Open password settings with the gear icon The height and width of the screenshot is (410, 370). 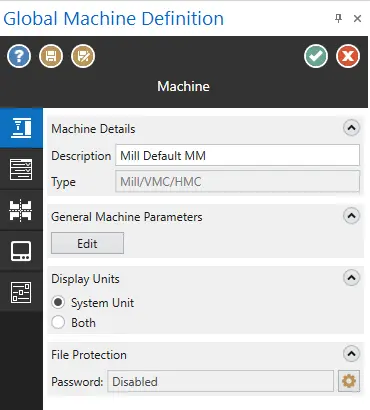point(349,381)
